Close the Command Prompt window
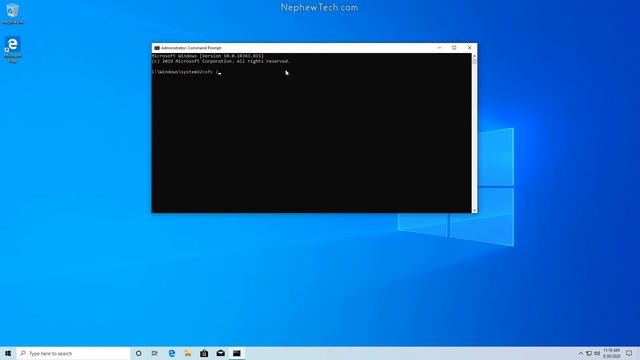Viewport: 640px width, 360px height. [x=469, y=48]
